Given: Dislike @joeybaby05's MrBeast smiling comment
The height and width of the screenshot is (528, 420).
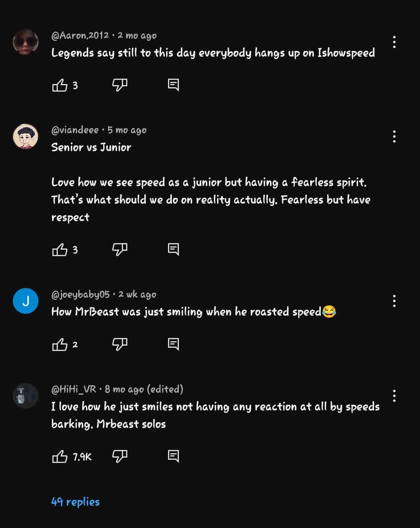Looking at the screenshot, I should click(120, 344).
